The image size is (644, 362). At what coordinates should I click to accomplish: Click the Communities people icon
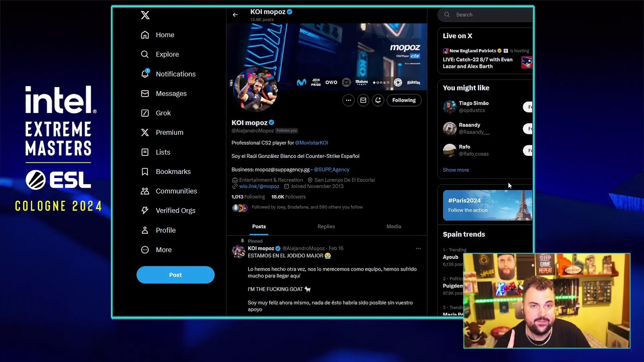145,191
